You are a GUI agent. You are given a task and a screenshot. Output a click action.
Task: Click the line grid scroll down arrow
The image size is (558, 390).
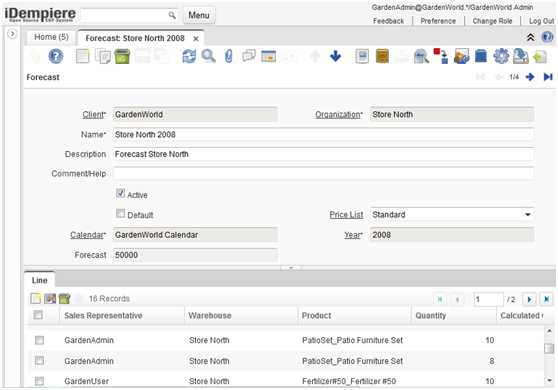(x=549, y=380)
